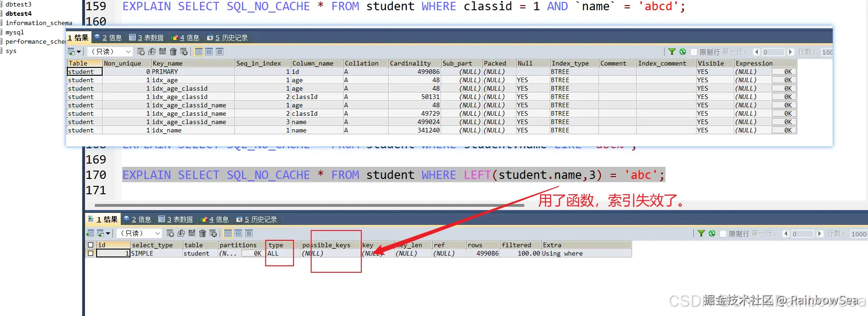Open upper panel 5 历史记录 tab
The height and width of the screenshot is (316, 868).
point(228,38)
